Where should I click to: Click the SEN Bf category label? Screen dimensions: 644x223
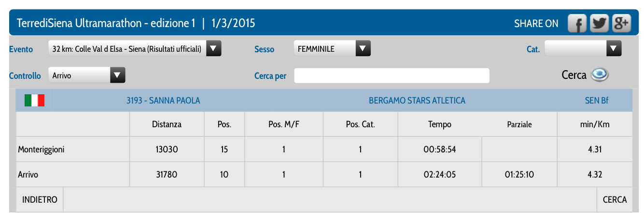[596, 101]
